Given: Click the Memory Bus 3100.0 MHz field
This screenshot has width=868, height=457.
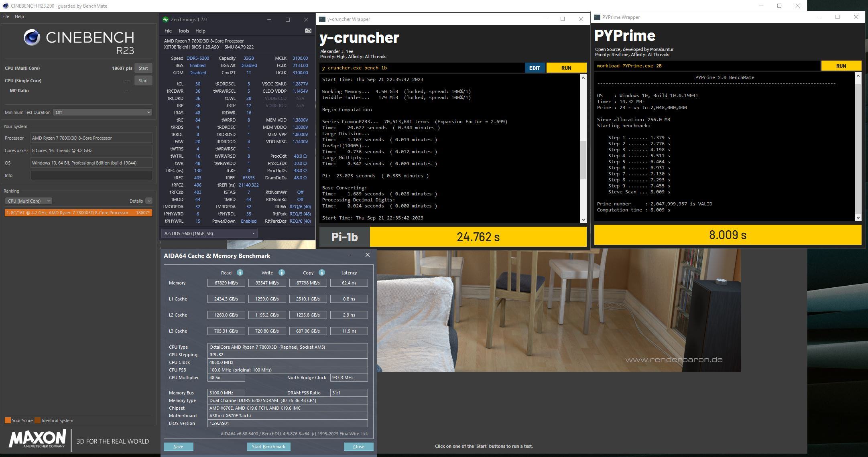Looking at the screenshot, I should point(226,393).
